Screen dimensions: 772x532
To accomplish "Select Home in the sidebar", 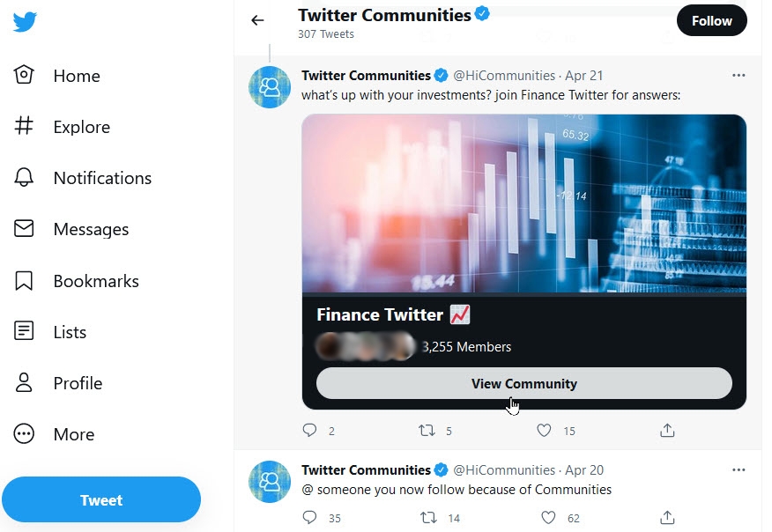I will click(x=75, y=76).
